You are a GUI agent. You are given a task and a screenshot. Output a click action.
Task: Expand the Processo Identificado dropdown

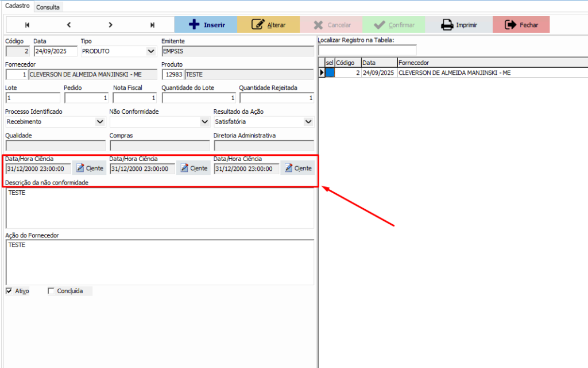point(100,122)
